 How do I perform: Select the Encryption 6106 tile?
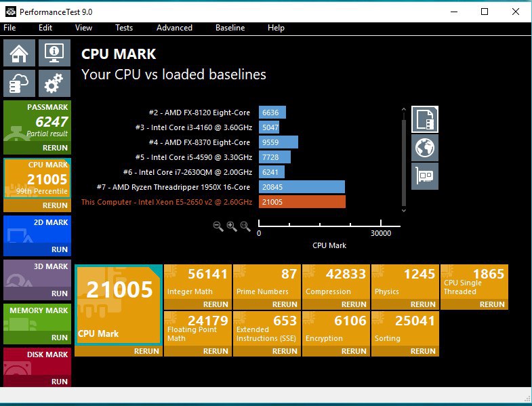tap(336, 329)
